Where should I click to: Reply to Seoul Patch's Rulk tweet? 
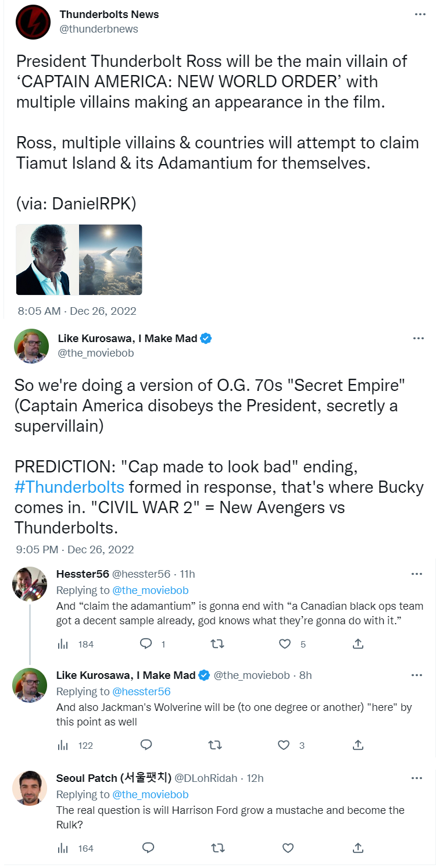click(x=147, y=848)
